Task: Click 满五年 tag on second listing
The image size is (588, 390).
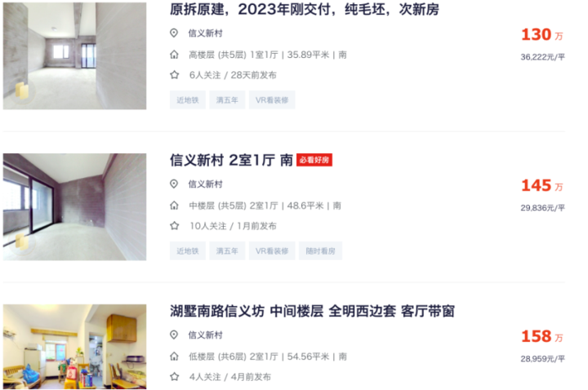Action: tap(227, 251)
